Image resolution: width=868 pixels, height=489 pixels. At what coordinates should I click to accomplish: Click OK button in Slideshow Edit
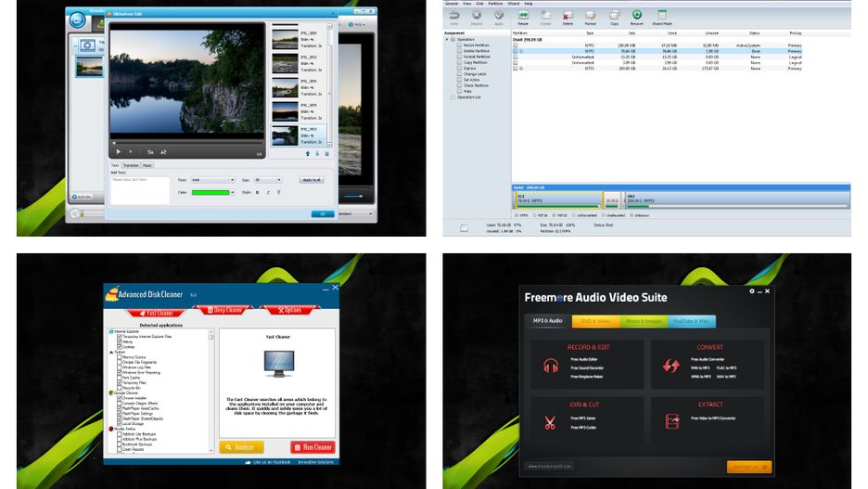pyautogui.click(x=322, y=213)
